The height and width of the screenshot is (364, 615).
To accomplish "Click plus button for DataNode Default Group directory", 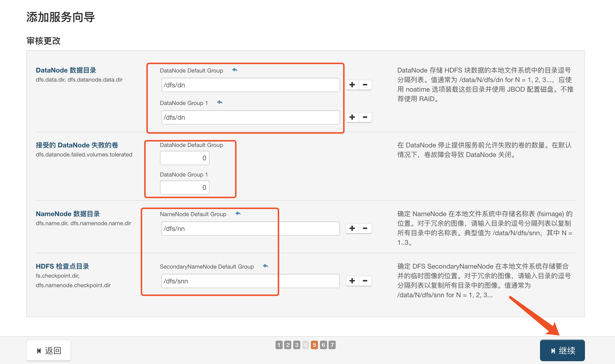I will (352, 85).
